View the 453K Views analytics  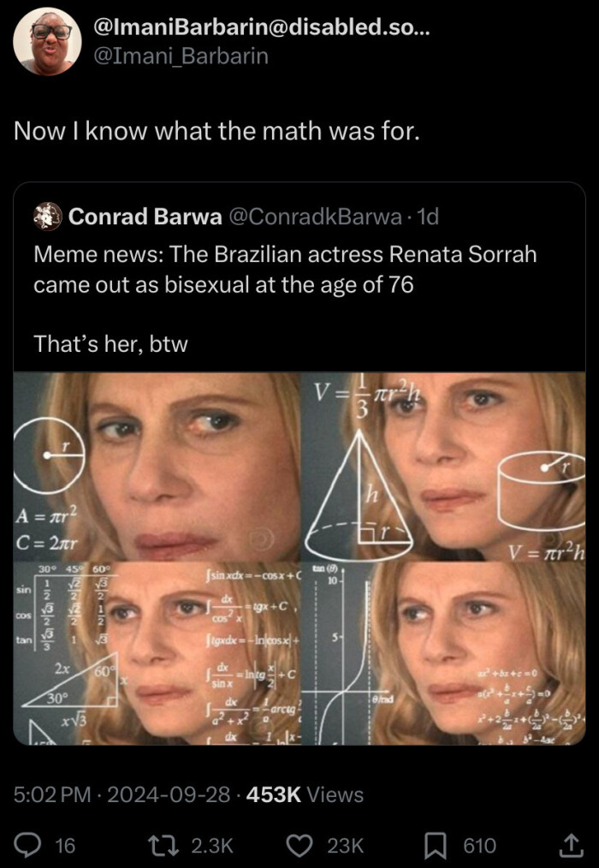tap(305, 794)
